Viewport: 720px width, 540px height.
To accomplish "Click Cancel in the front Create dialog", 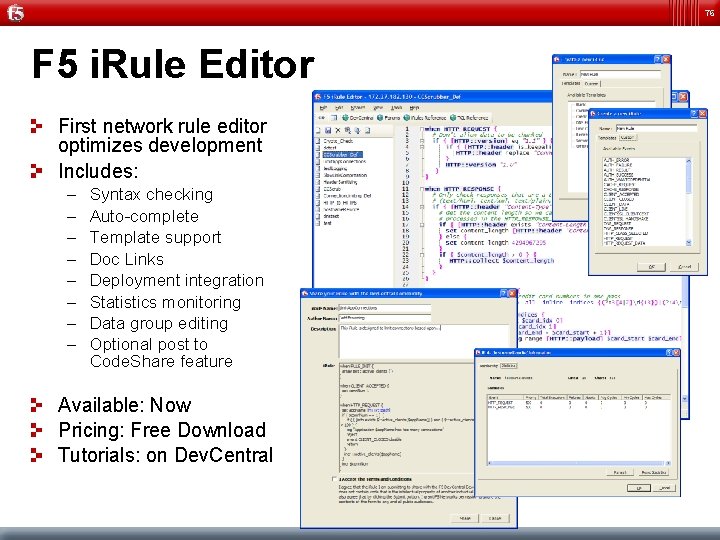I will click(x=684, y=267).
